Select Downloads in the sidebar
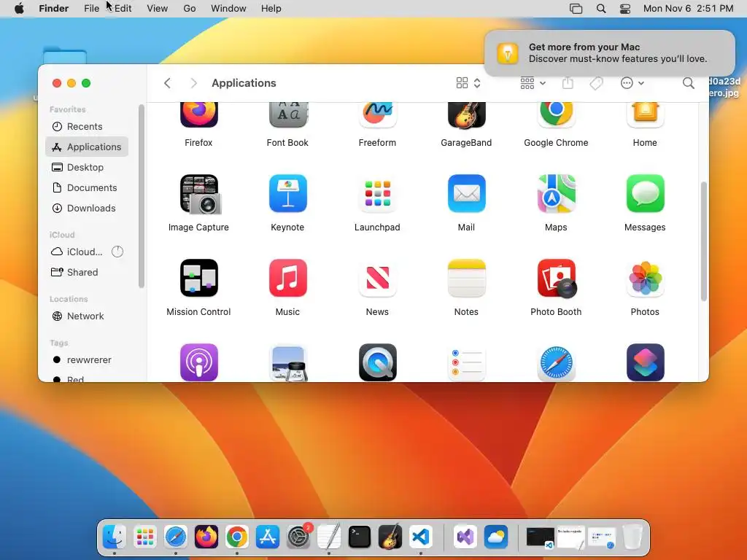Image resolution: width=747 pixels, height=560 pixels. pyautogui.click(x=87, y=209)
